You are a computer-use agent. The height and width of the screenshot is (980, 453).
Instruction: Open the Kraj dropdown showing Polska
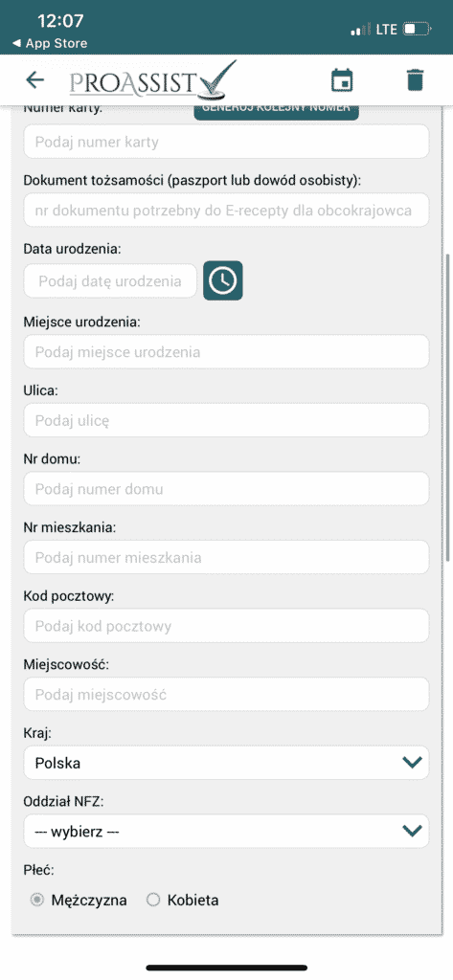click(x=226, y=763)
